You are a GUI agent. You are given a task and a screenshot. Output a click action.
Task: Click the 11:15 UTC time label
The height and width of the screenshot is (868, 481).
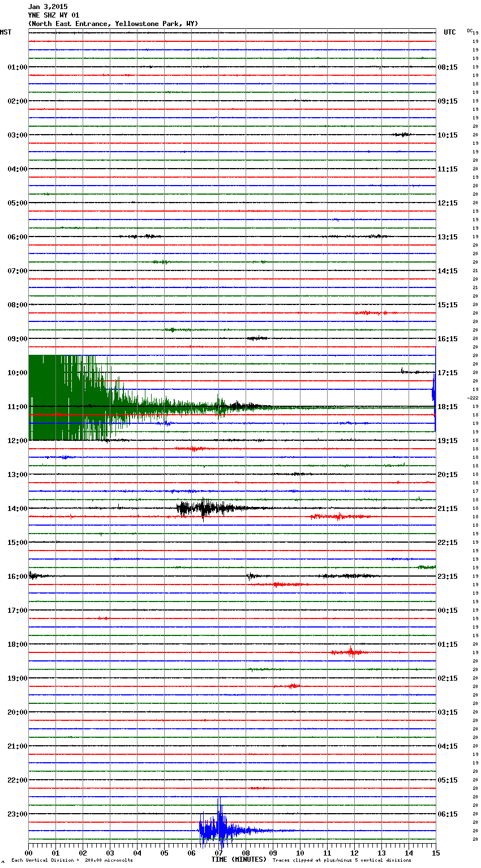(448, 169)
